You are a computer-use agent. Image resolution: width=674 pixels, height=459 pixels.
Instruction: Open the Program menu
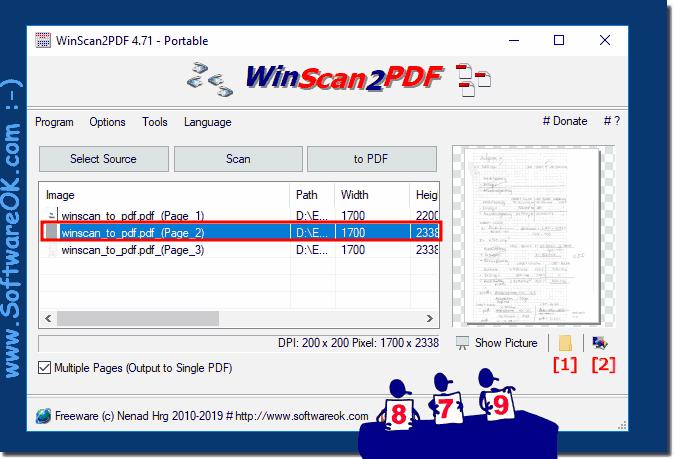(x=54, y=122)
